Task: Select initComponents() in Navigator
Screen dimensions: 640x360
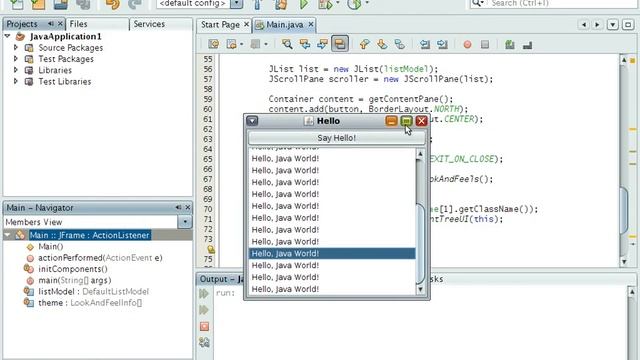Action: point(73,269)
